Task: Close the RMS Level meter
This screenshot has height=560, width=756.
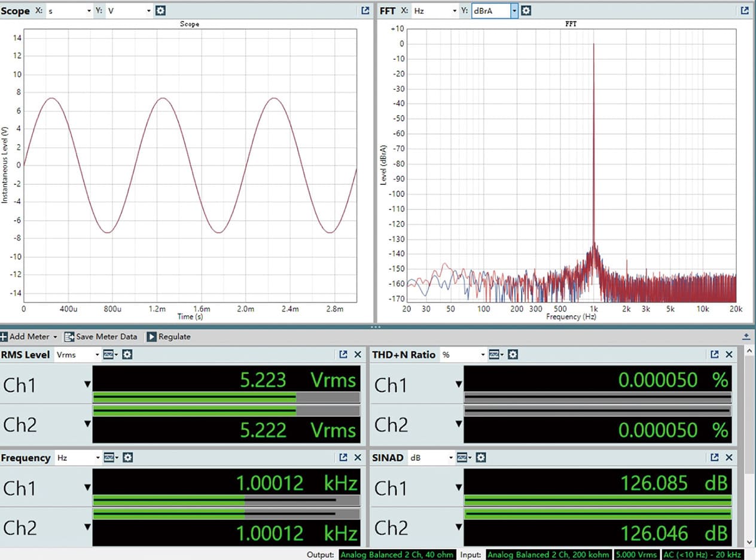Action: pyautogui.click(x=358, y=355)
